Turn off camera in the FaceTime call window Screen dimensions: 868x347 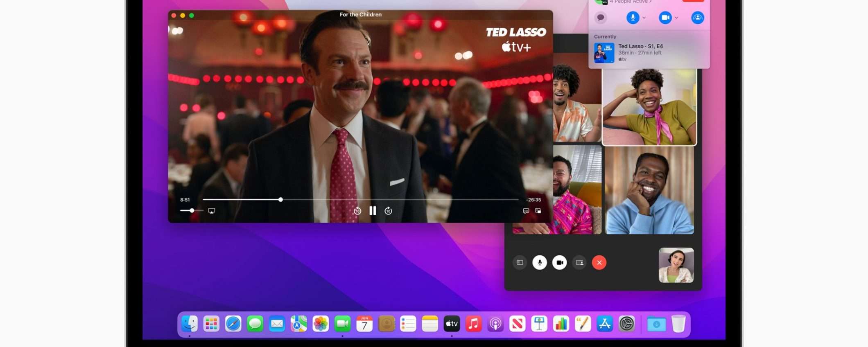click(559, 263)
